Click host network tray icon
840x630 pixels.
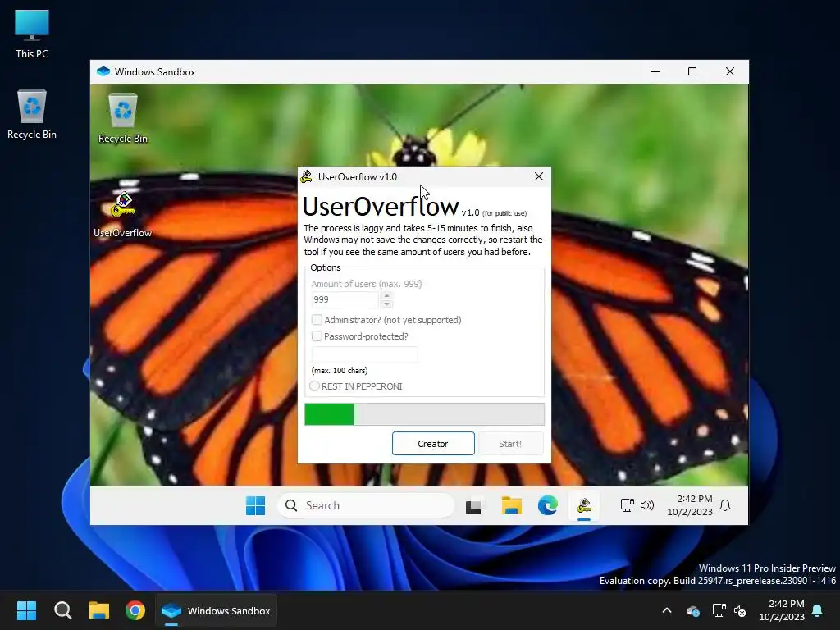click(x=719, y=610)
